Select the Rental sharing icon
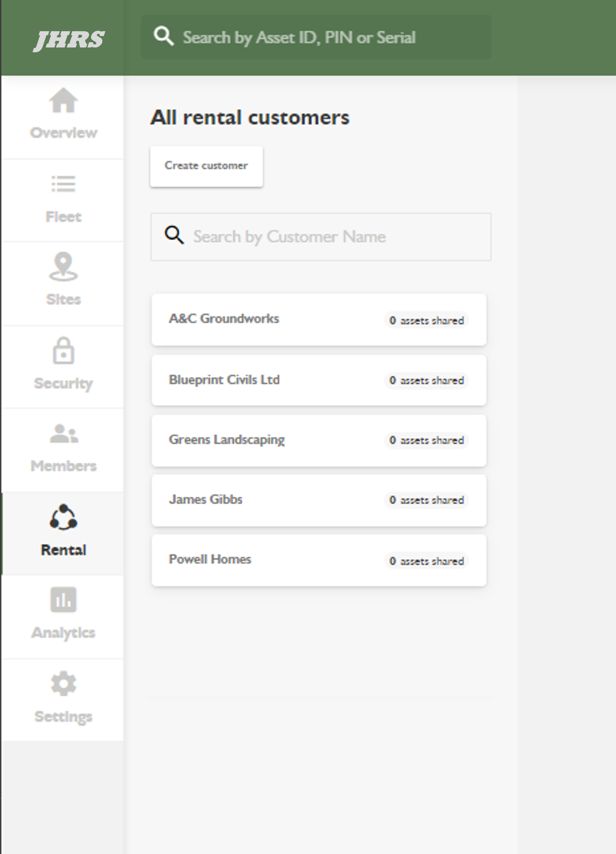The image size is (616, 854). coord(63,517)
